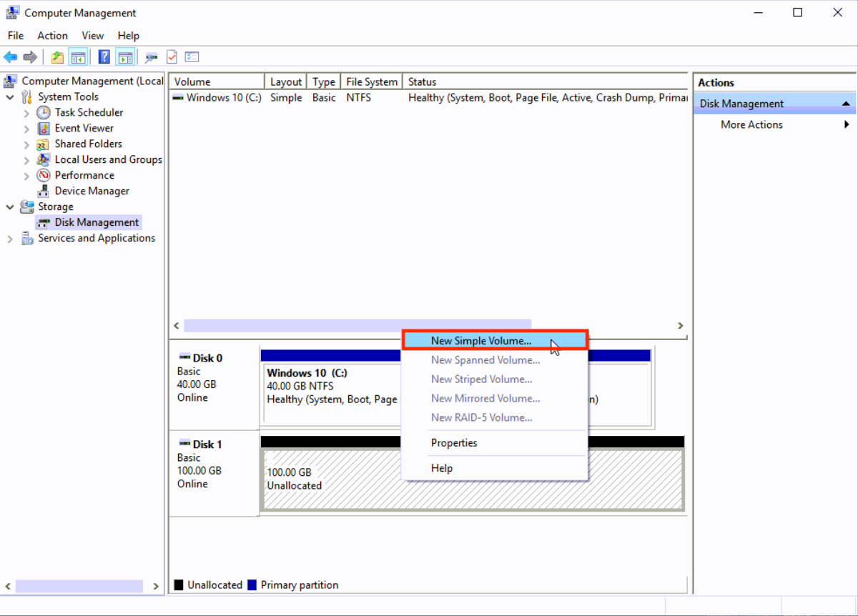This screenshot has height=616, width=858.
Task: Expand the Services and Applications node
Action: click(10, 239)
